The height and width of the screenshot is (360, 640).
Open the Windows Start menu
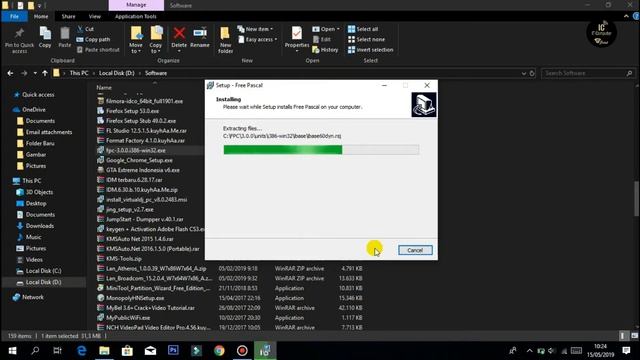pyautogui.click(x=12, y=351)
